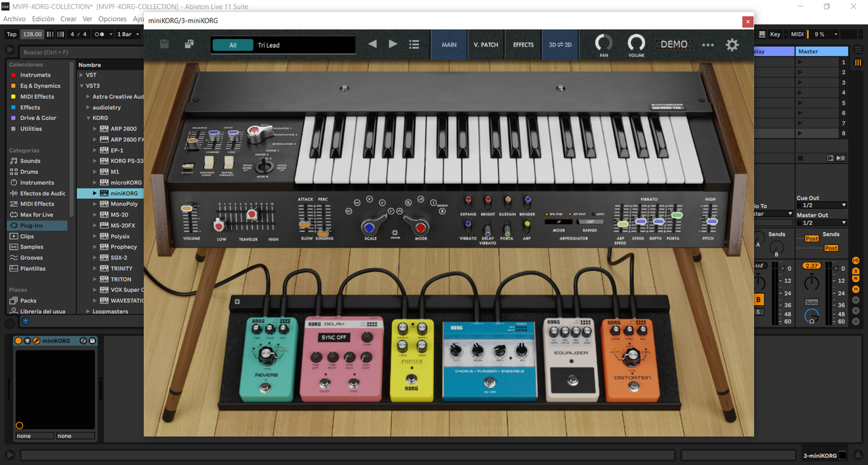Collapse the KORG folder
This screenshot has height=465, width=868.
pos(89,118)
